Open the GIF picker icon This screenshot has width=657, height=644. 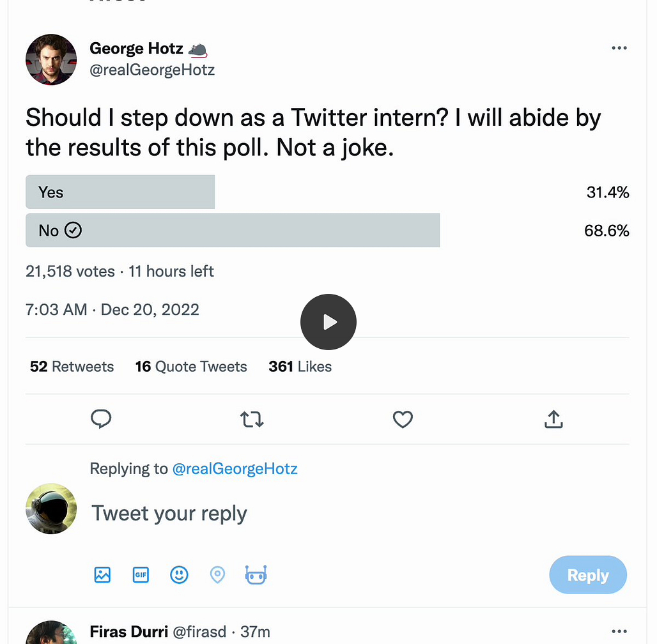pyautogui.click(x=141, y=575)
